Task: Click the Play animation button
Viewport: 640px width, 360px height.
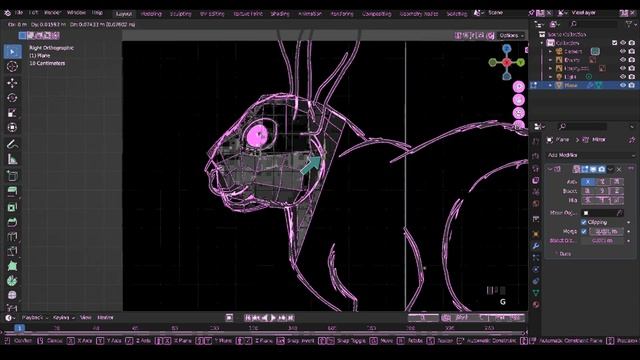Action: point(273,318)
